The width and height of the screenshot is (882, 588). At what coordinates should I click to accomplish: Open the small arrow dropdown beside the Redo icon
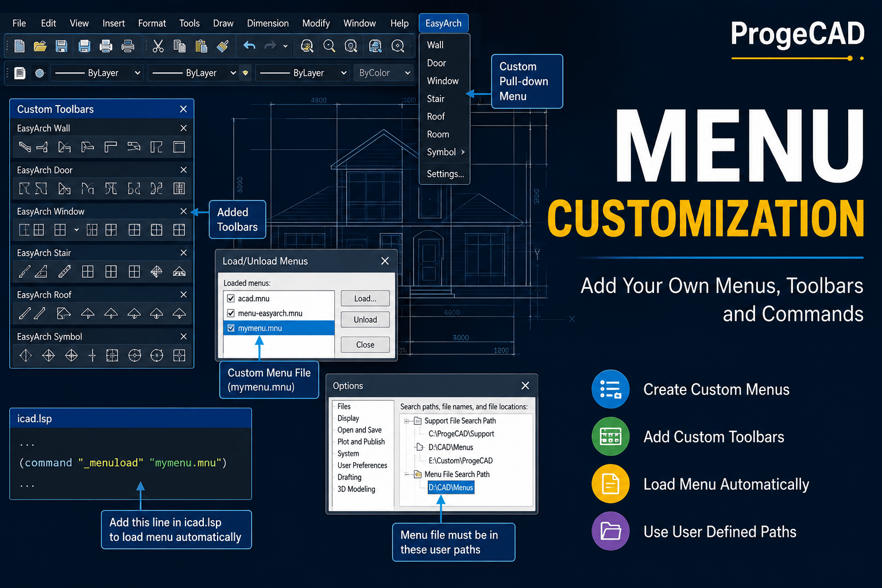[285, 46]
